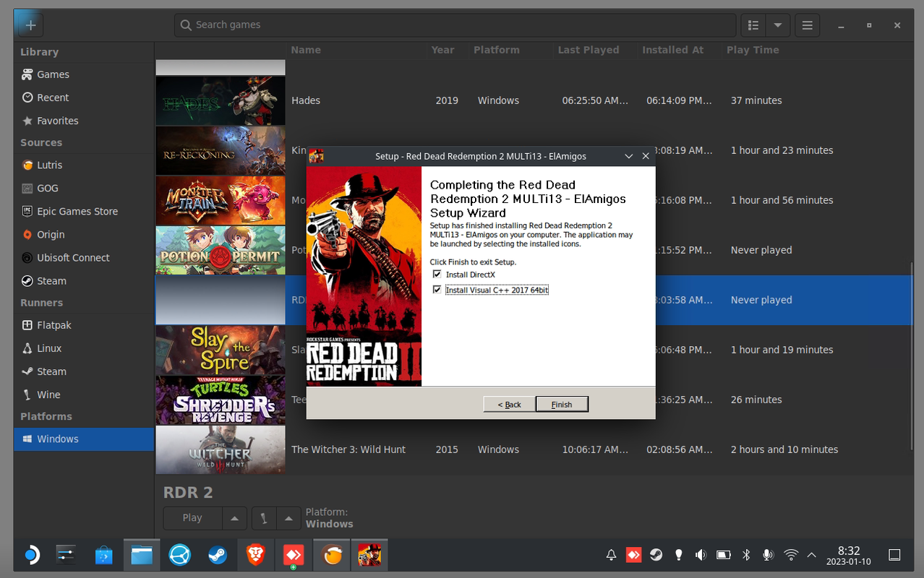Sort games by Platform column
Screen dimensions: 924x578
coord(496,50)
